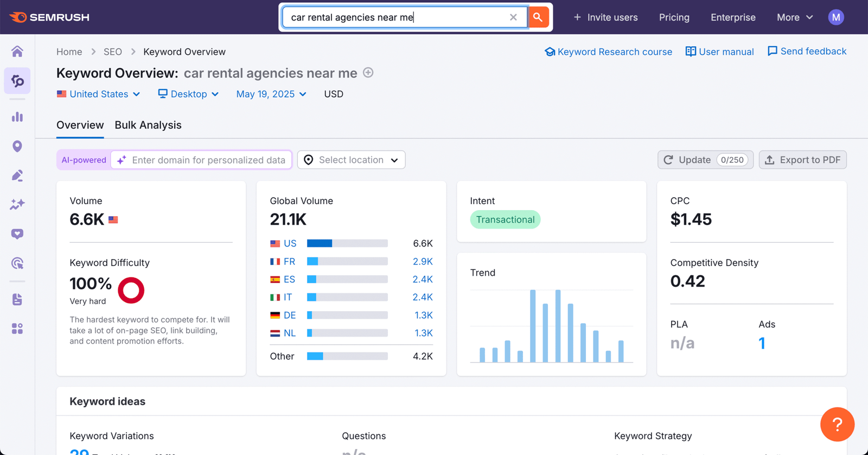Click the 2.9K volume value for France

423,261
